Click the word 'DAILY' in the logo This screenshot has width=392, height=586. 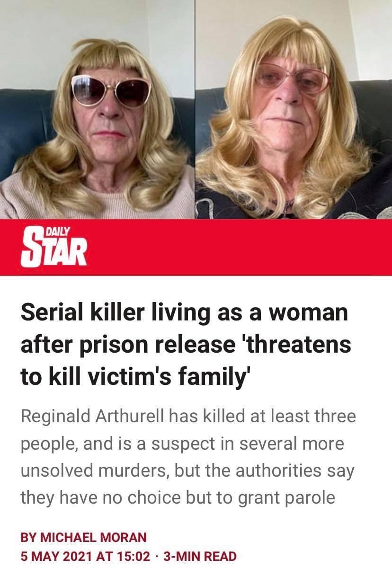[x=59, y=231]
